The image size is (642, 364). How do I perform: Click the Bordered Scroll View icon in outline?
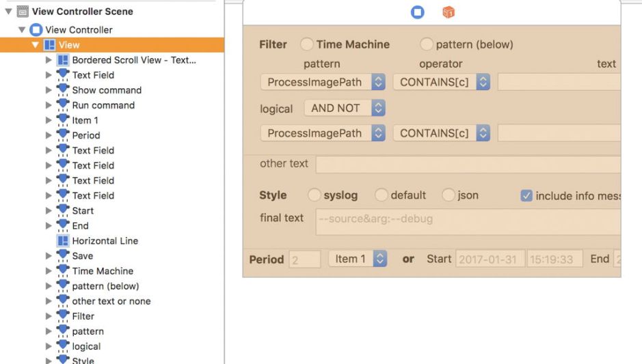click(x=63, y=60)
